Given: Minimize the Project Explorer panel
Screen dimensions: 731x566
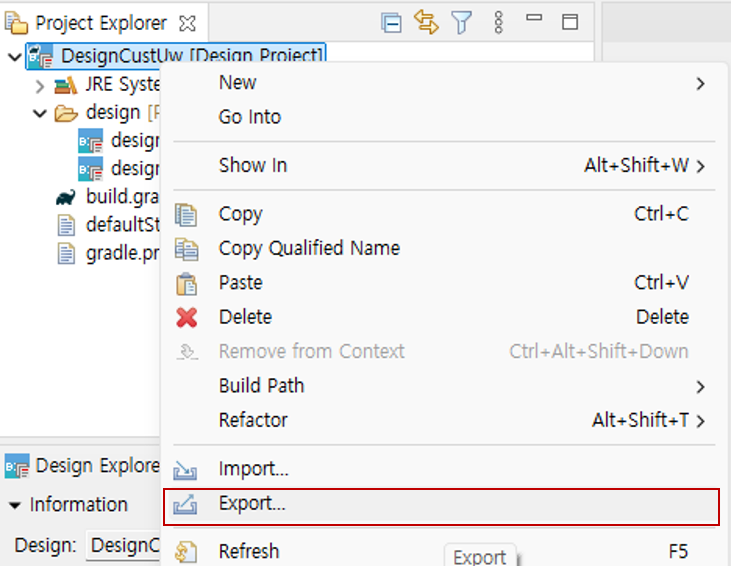Looking at the screenshot, I should pyautogui.click(x=534, y=20).
